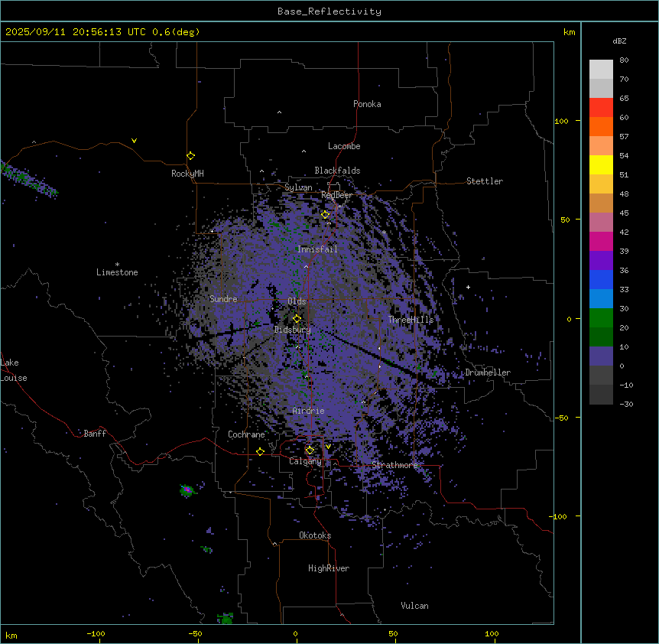Image resolution: width=659 pixels, height=644 pixels.
Task: Click the yellow marker south of RedDeer
Action: point(325,215)
